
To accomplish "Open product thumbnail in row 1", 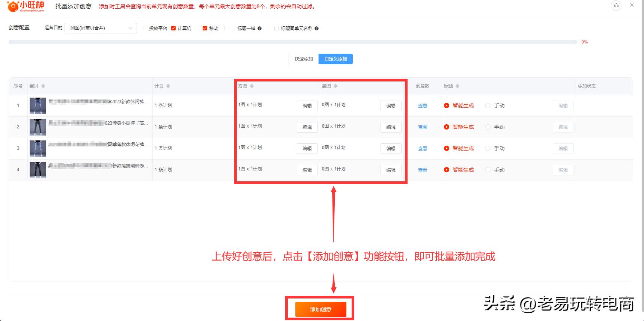I will pyautogui.click(x=38, y=106).
